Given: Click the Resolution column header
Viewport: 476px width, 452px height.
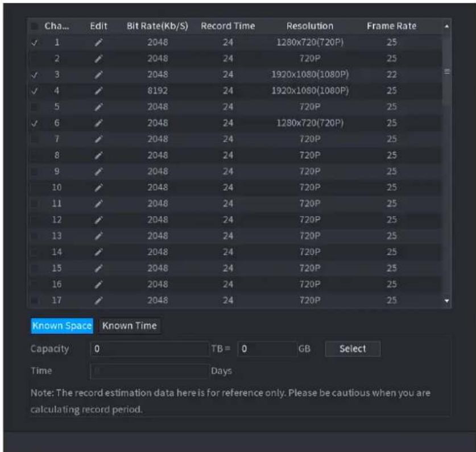Looking at the screenshot, I should (309, 26).
